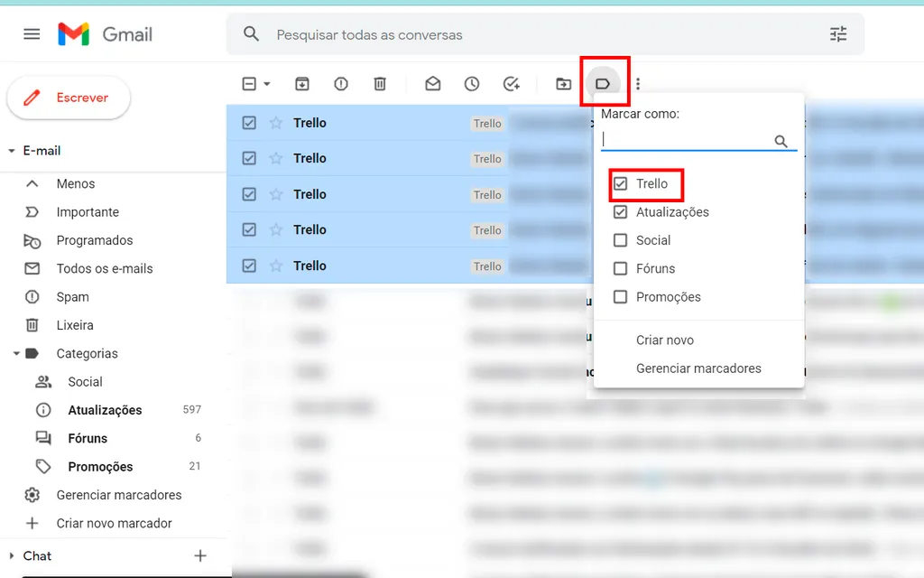Click the search magnifier icon
Screen dimensions: 924x578
pyautogui.click(x=251, y=34)
